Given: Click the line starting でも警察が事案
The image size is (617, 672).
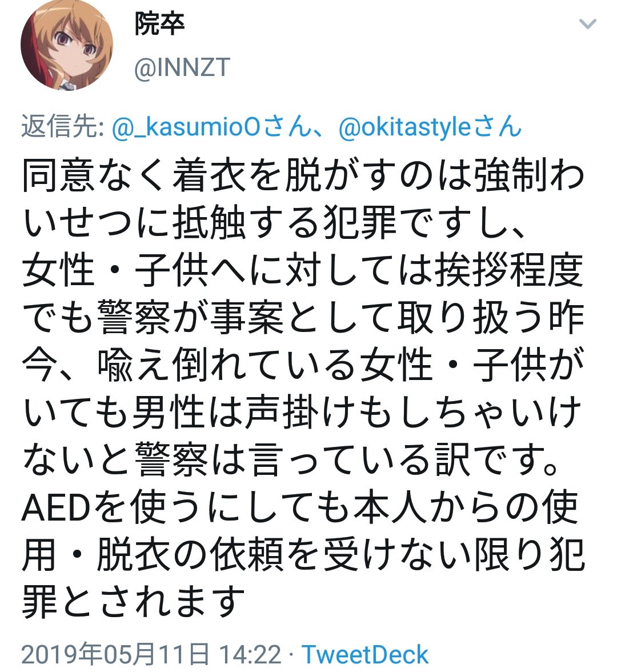Looking at the screenshot, I should click(x=303, y=318).
